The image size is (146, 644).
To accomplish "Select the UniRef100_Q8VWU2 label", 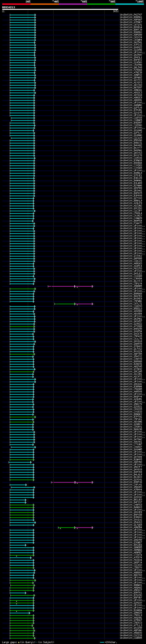I will tap(131, 77).
